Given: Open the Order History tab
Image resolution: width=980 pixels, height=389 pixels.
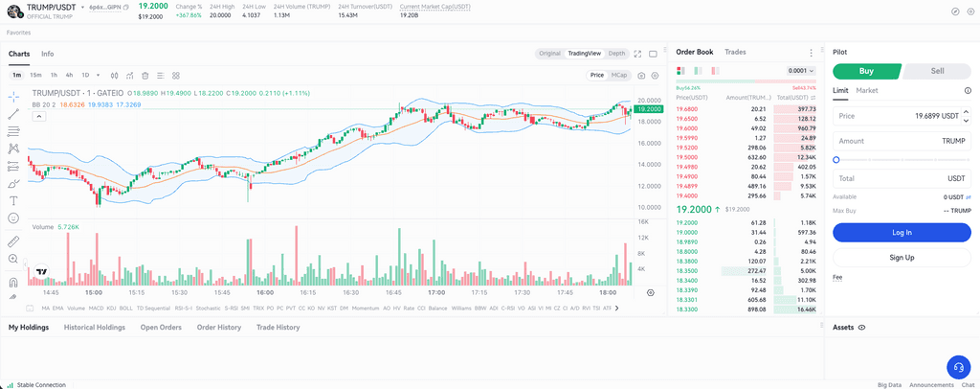Looking at the screenshot, I should 218,328.
